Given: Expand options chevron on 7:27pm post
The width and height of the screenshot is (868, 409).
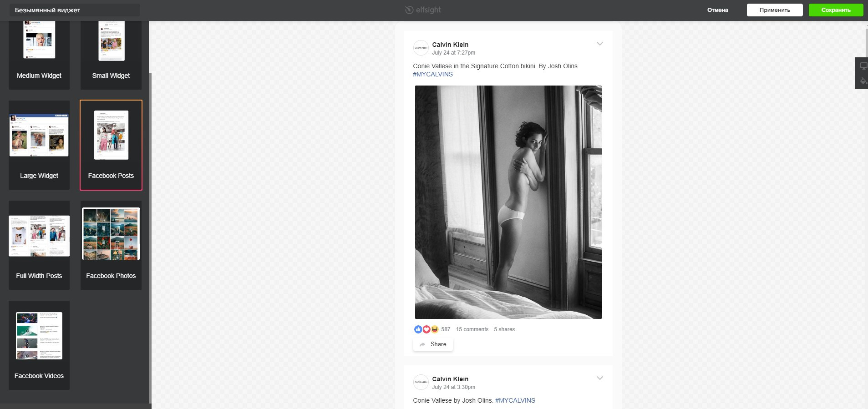Looking at the screenshot, I should 600,44.
